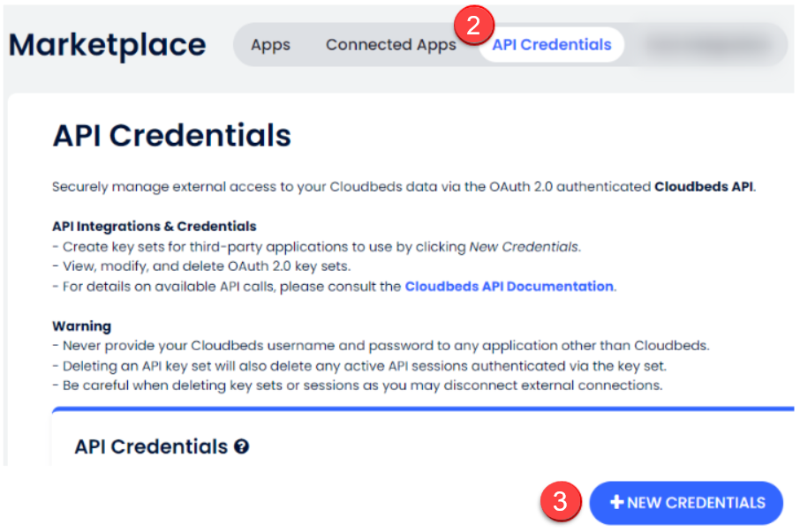This screenshot has height=532, width=800.
Task: Click the API Credentials card section heading
Action: tap(151, 447)
